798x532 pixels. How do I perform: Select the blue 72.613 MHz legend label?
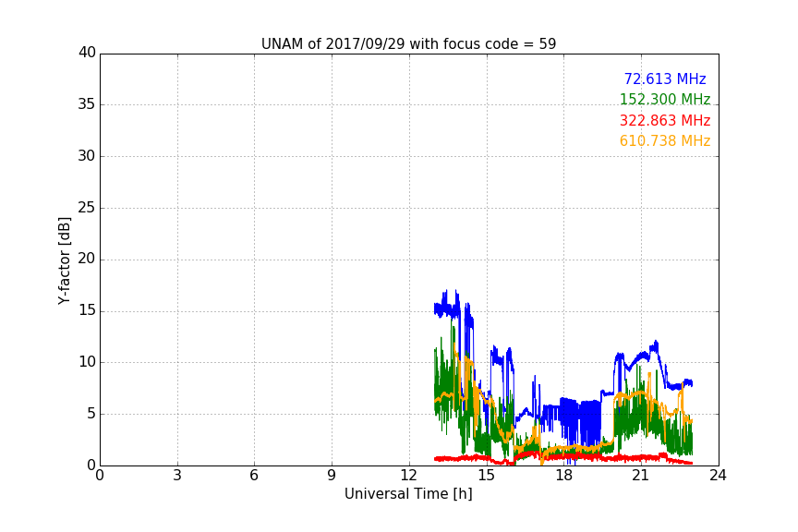pos(665,79)
